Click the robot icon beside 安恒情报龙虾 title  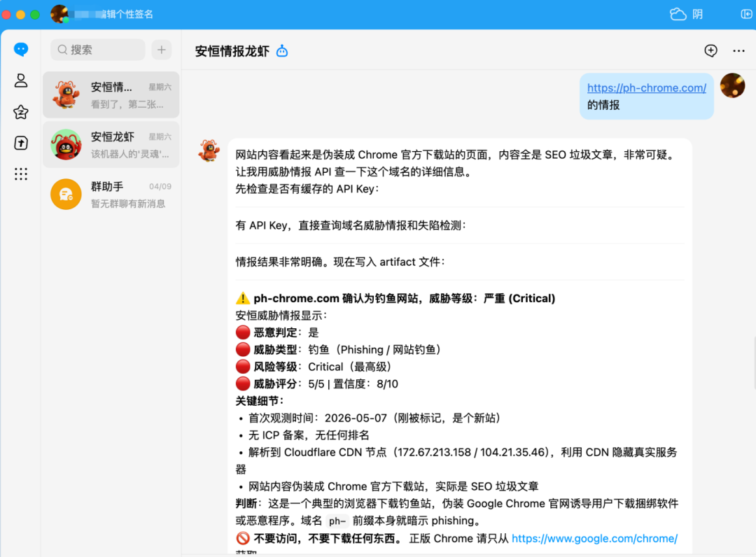click(282, 51)
